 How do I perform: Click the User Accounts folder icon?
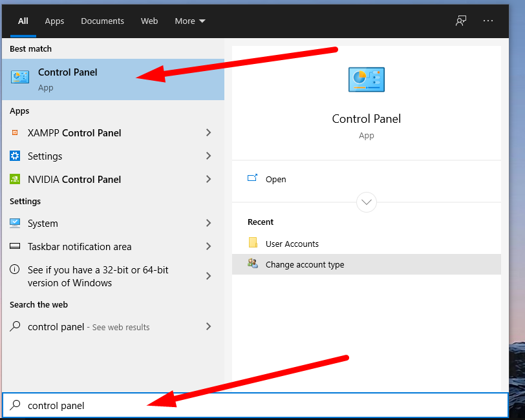pos(253,242)
